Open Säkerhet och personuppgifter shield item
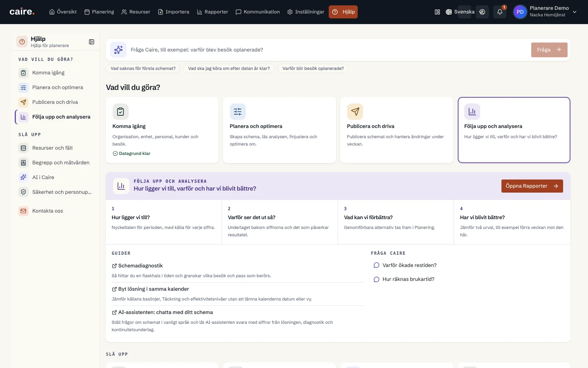 point(55,192)
